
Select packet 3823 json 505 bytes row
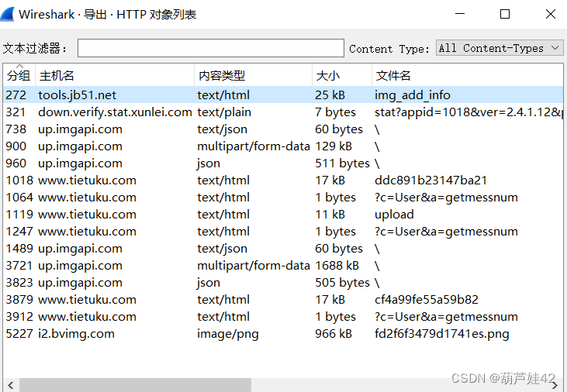283,282
